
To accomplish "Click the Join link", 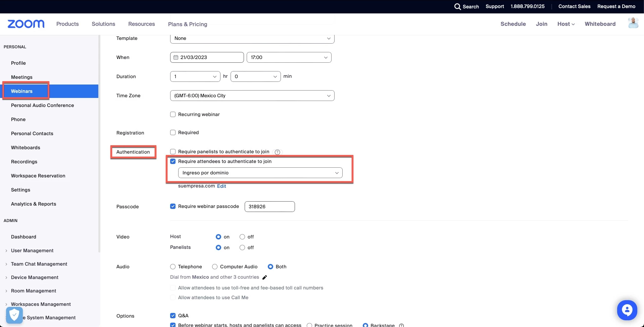I will click(x=542, y=24).
